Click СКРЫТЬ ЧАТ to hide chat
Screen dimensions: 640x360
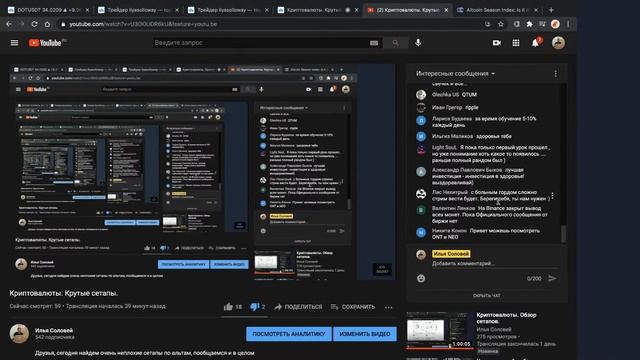487,296
